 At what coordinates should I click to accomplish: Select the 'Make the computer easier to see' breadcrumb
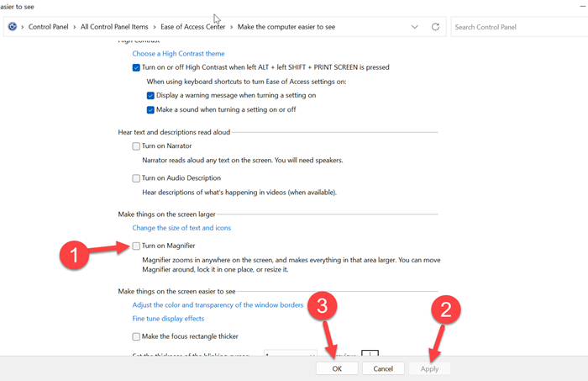[x=286, y=27]
